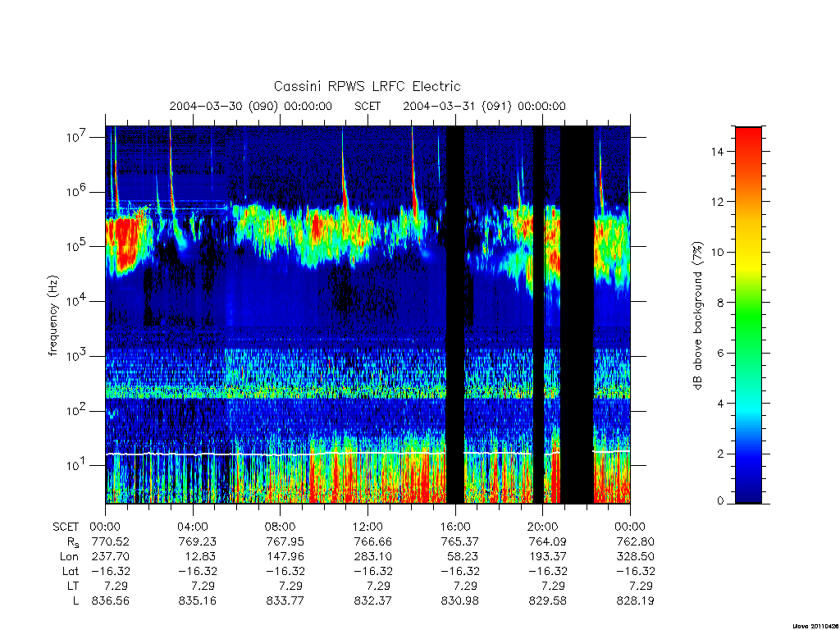Click color bar tick value 8
Screen dimensions: 840x630
(720, 303)
